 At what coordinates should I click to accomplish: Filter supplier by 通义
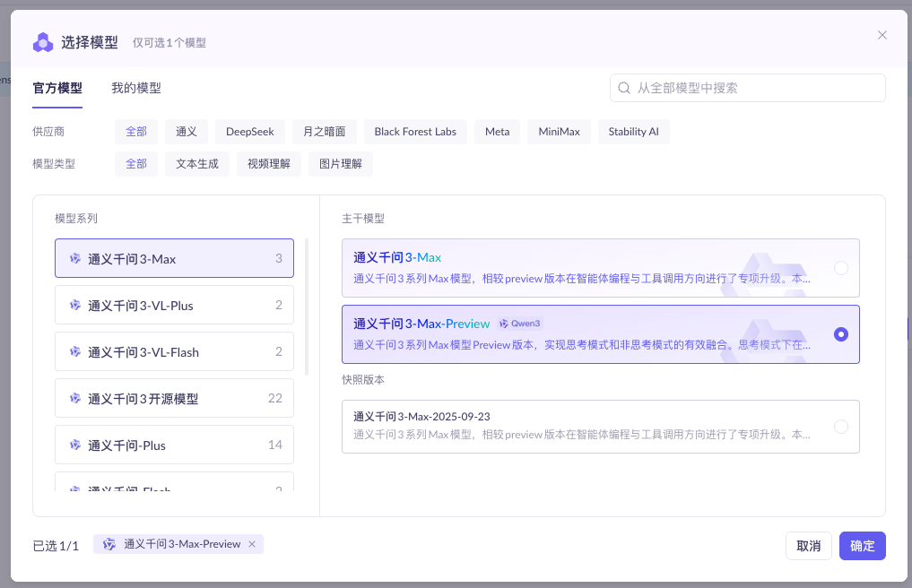pos(187,132)
